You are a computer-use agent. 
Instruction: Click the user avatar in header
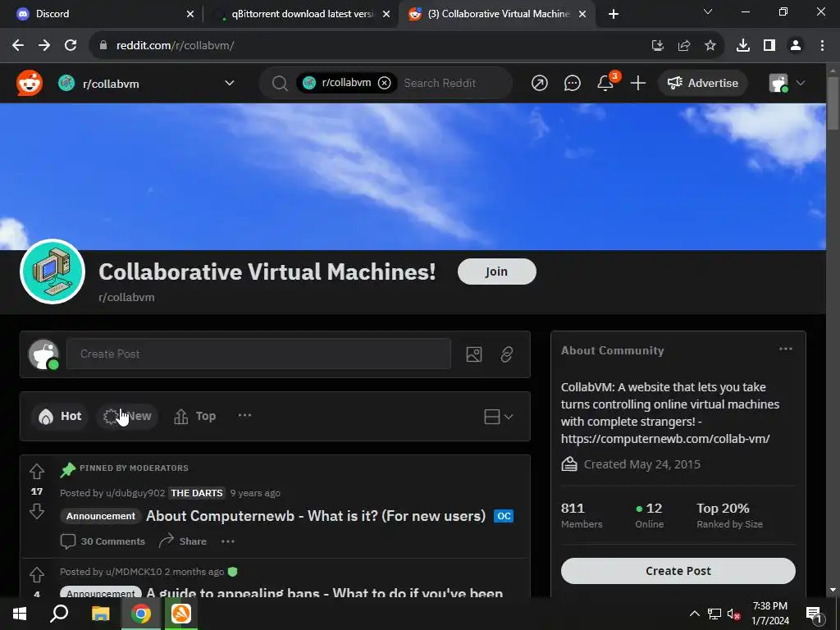coord(778,83)
